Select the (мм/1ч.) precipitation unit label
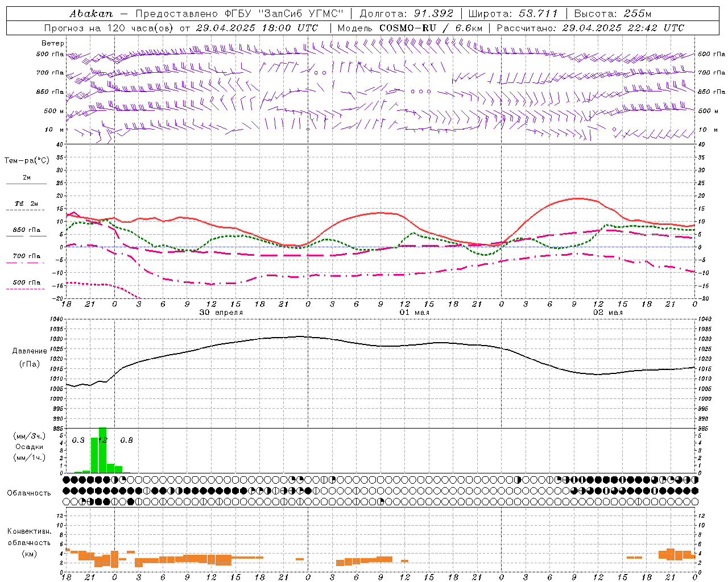Screen dimensions: 728x582 point(30,458)
